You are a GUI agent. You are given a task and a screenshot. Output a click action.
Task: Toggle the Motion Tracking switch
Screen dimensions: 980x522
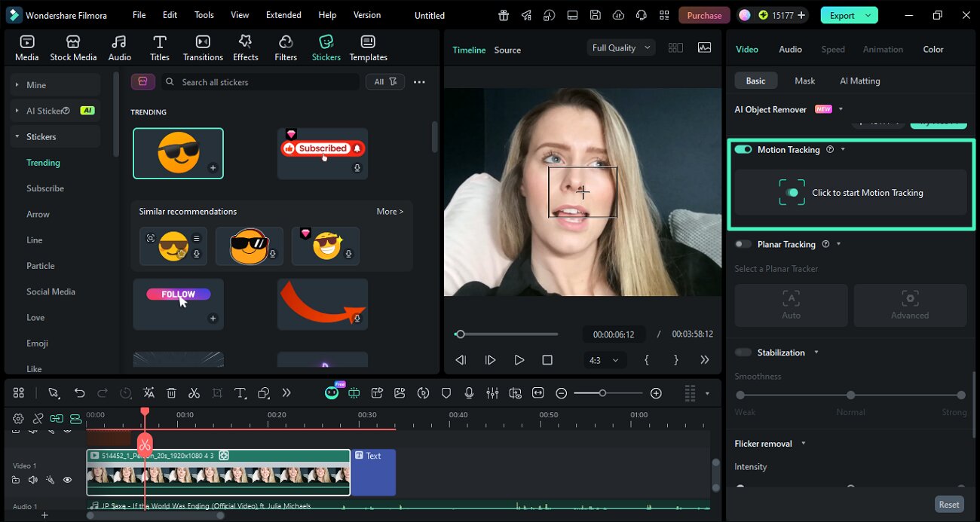tap(743, 149)
